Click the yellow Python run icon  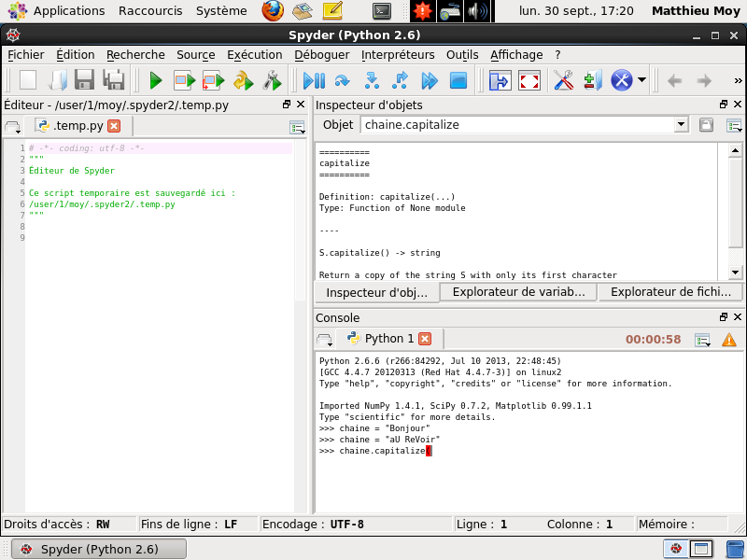click(243, 80)
